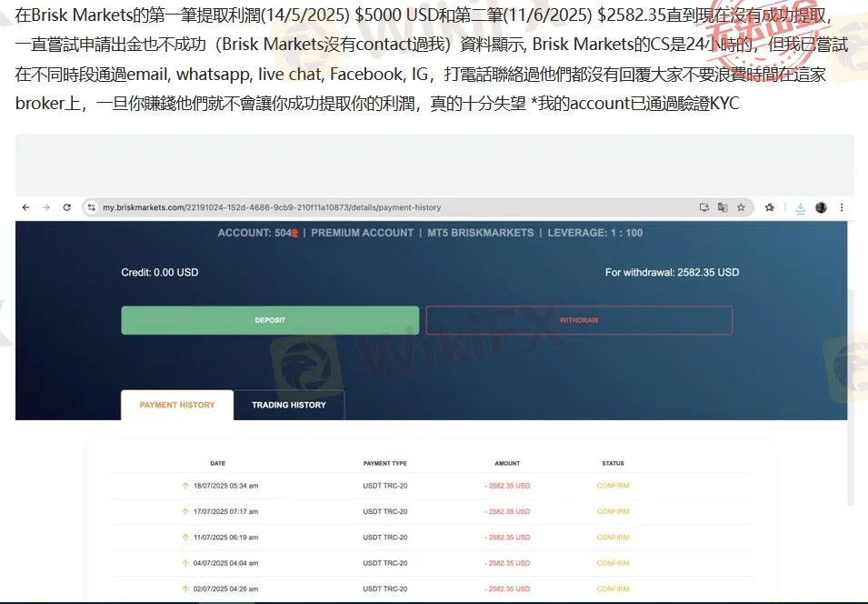The height and width of the screenshot is (604, 868).
Task: Click withdrawal arrow icon on 11/07/2025 row
Action: (x=185, y=538)
